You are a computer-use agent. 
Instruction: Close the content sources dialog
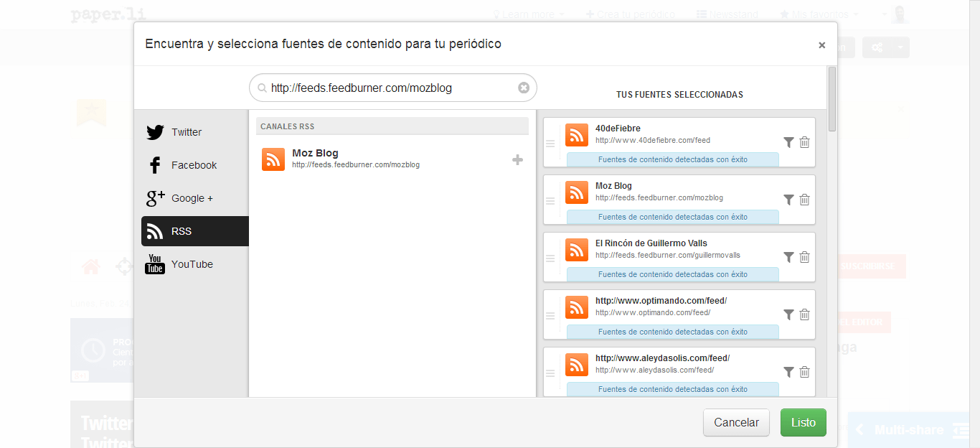point(821,45)
